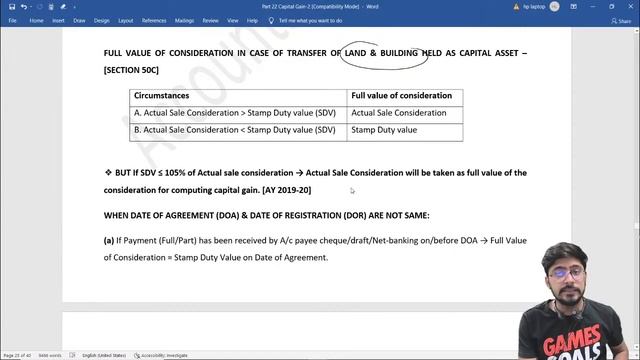
Task: Click the 'Actual Sale Consideration' result cell in row A
Action: [405, 115]
